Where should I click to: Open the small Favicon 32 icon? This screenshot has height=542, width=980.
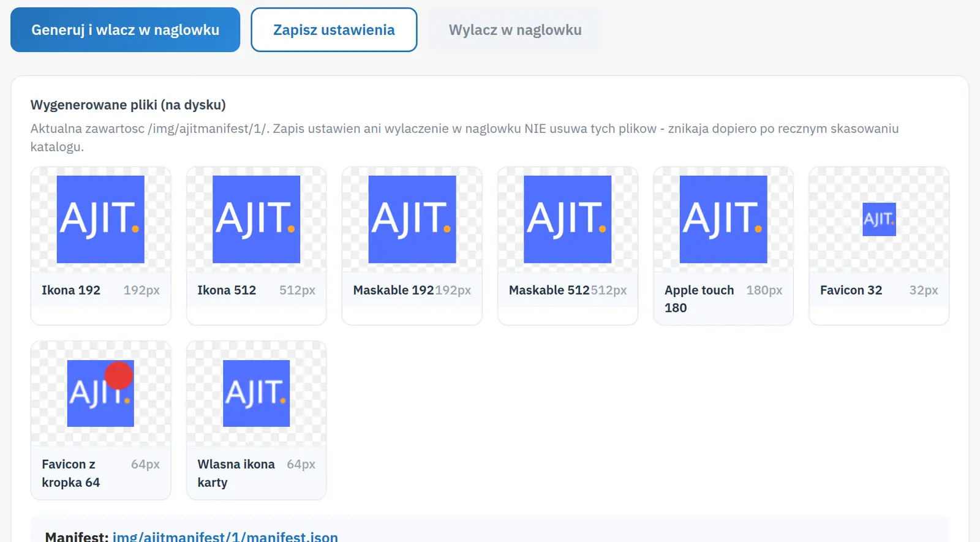tap(879, 219)
